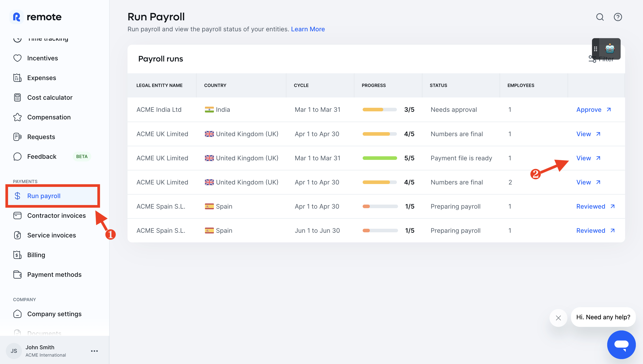Click the green 5/5 progress bar
Image resolution: width=643 pixels, height=364 pixels.
point(380,158)
